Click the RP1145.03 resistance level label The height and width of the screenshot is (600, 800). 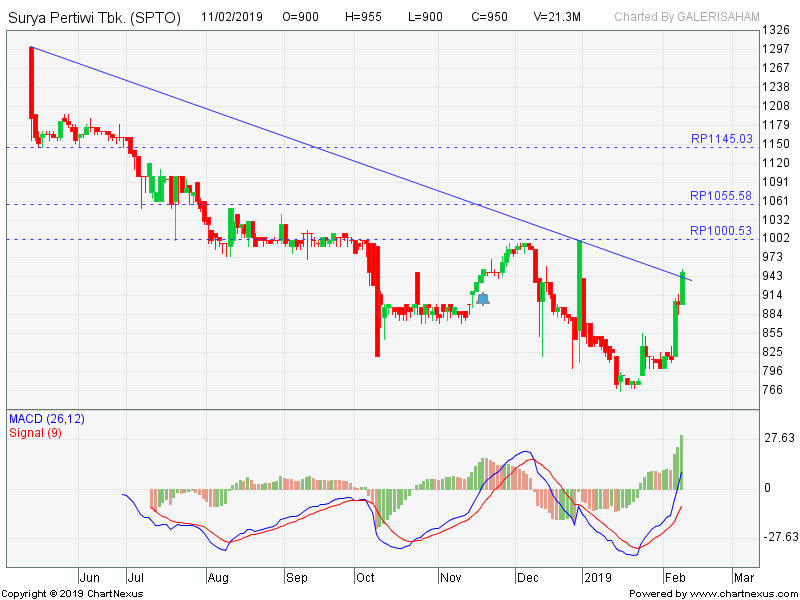(720, 139)
